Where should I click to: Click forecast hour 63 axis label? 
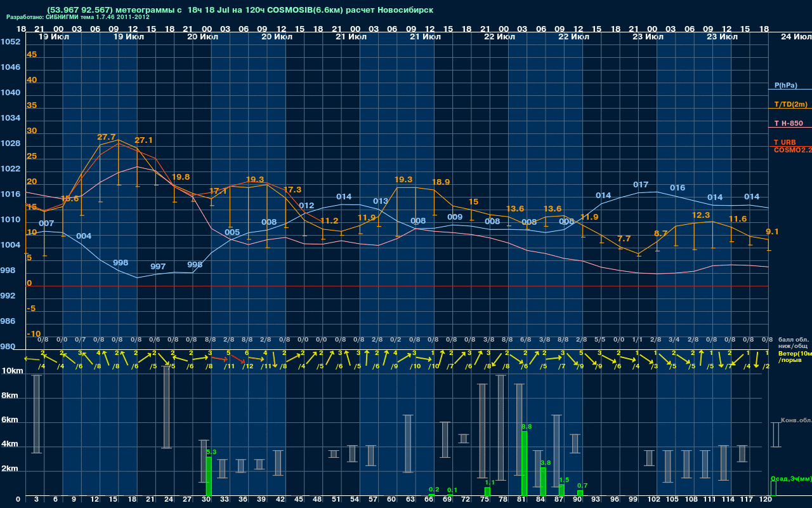(x=410, y=500)
